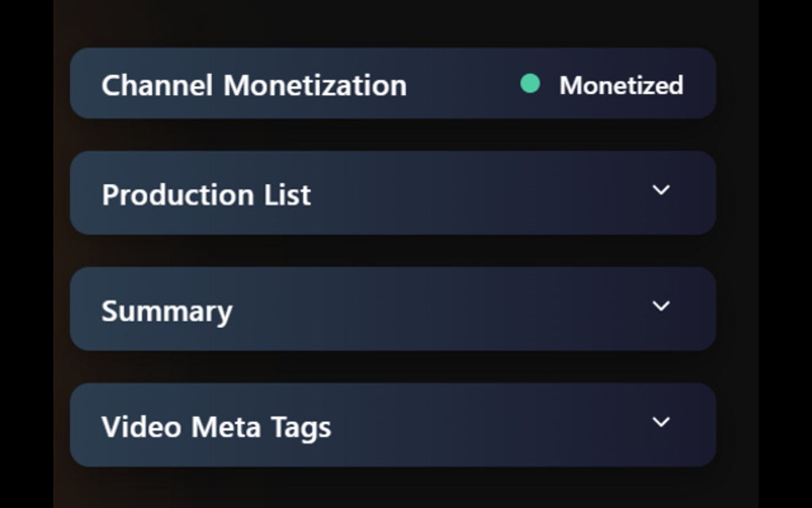Click the Production List chevron icon
Image resolution: width=812 pixels, height=508 pixels.
coord(660,191)
